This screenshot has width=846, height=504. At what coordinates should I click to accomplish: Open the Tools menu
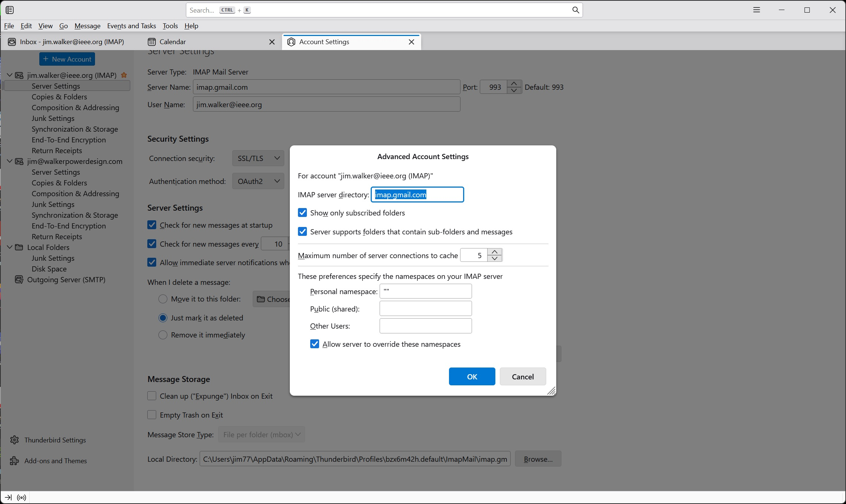coord(170,26)
